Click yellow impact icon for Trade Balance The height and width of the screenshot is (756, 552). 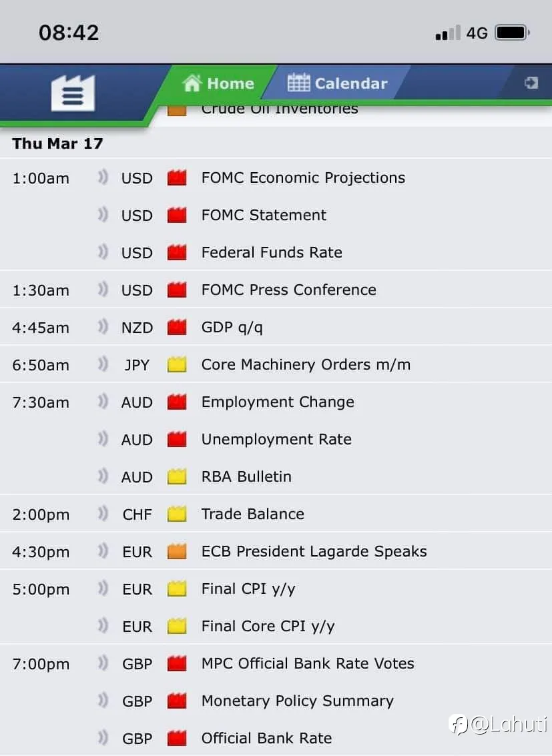pos(177,514)
